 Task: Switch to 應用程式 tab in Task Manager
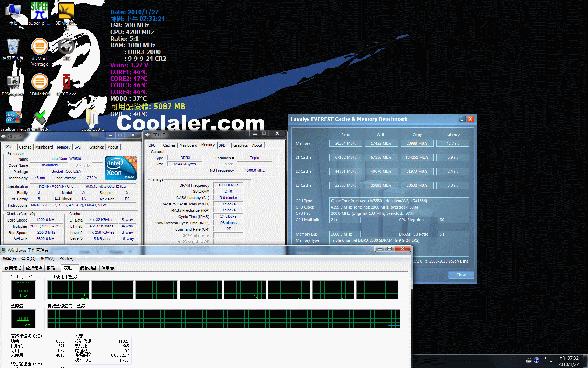coord(13,268)
